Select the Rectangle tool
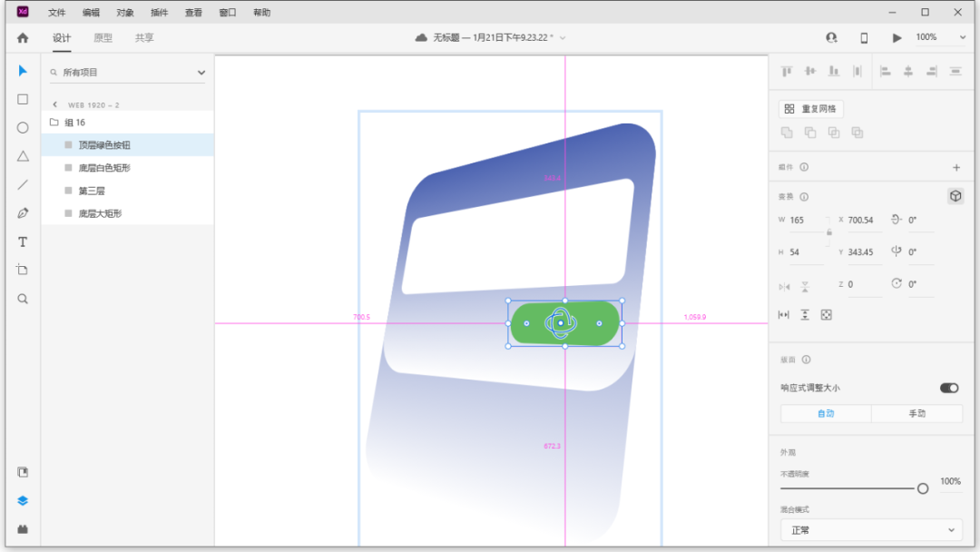Screen dimensions: 980x552 click(23, 100)
